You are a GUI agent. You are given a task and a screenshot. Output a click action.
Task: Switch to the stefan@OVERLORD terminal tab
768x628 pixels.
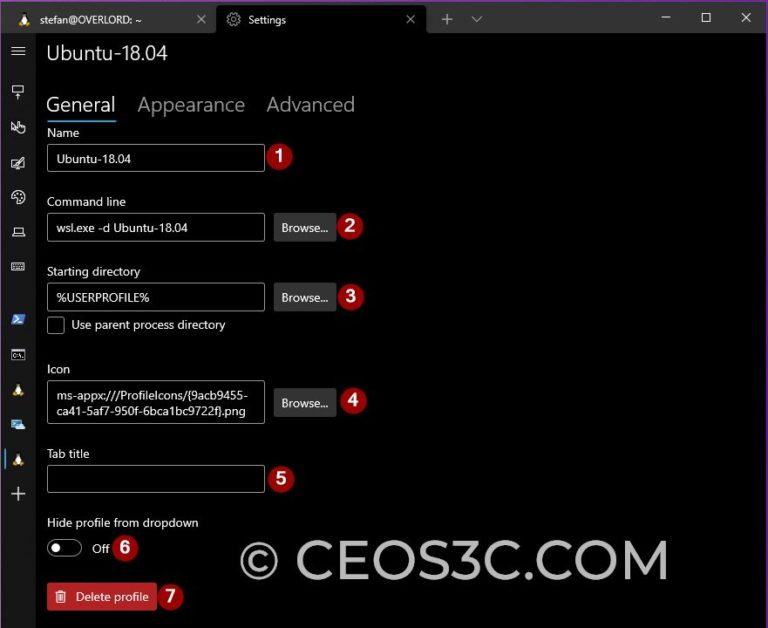105,19
